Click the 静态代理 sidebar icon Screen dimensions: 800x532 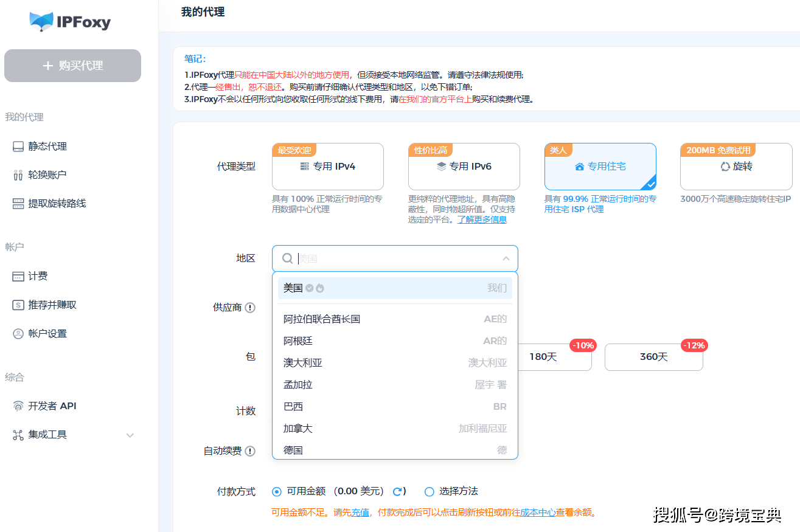tap(18, 147)
